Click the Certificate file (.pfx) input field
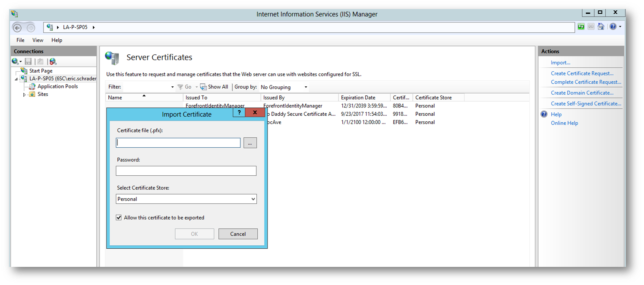This screenshot has width=644, height=285. coord(178,143)
